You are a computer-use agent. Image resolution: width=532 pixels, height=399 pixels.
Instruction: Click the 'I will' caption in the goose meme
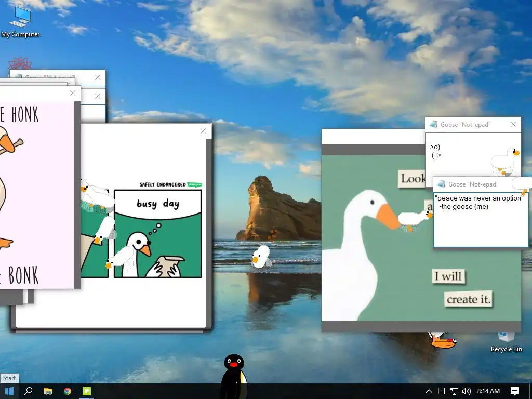[448, 276]
